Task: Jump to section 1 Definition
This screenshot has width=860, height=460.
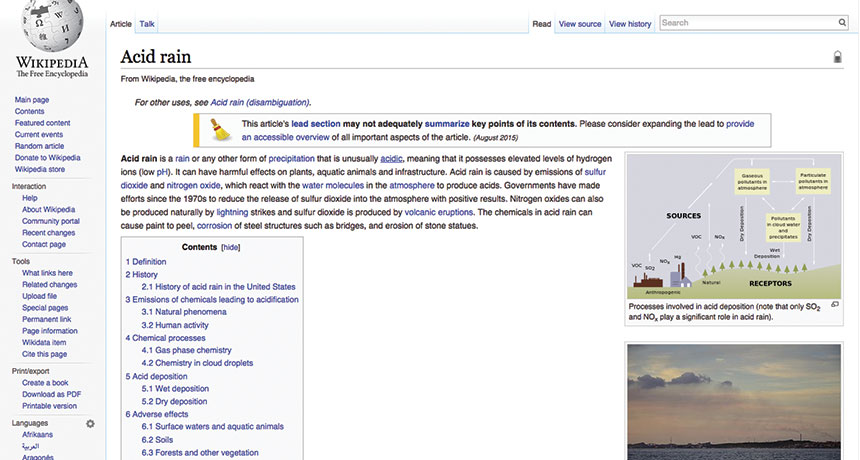Action: (146, 262)
